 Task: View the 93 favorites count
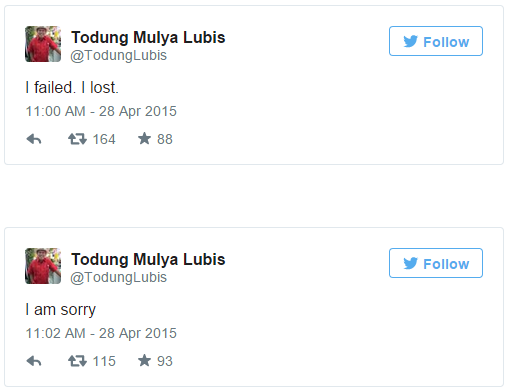[x=165, y=361]
